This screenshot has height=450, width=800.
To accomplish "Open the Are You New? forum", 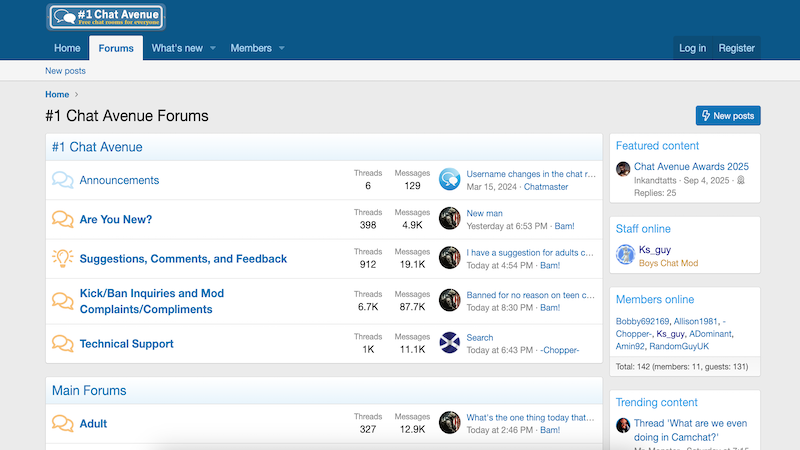I will pyautogui.click(x=116, y=219).
